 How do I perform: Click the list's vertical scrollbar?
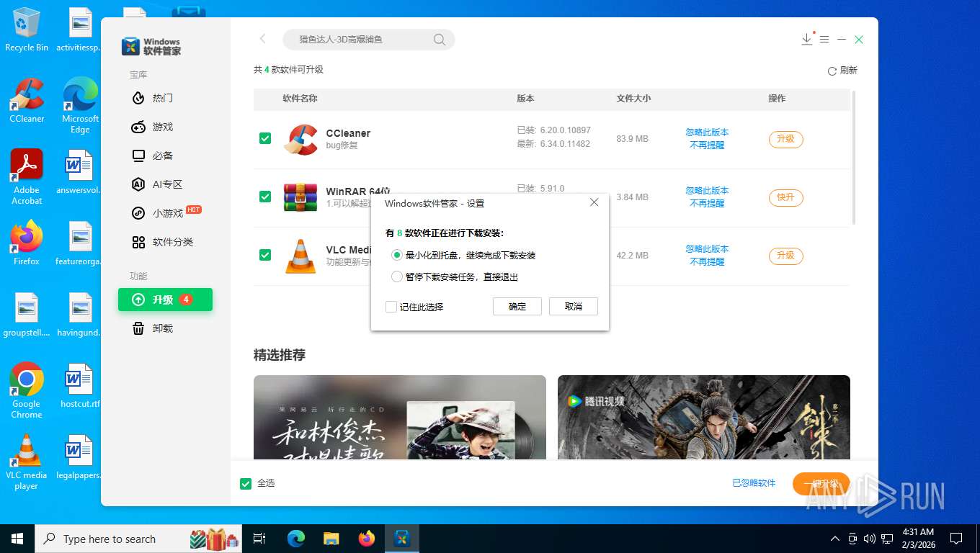click(854, 157)
